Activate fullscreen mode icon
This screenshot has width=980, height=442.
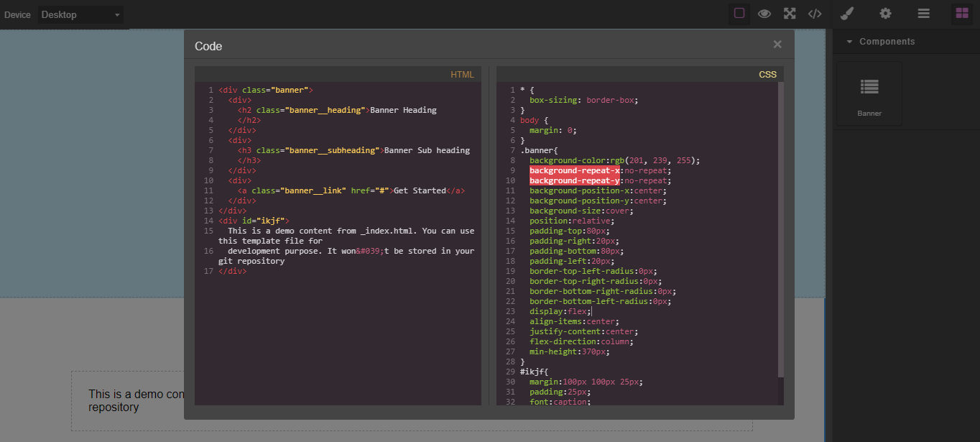click(x=790, y=13)
